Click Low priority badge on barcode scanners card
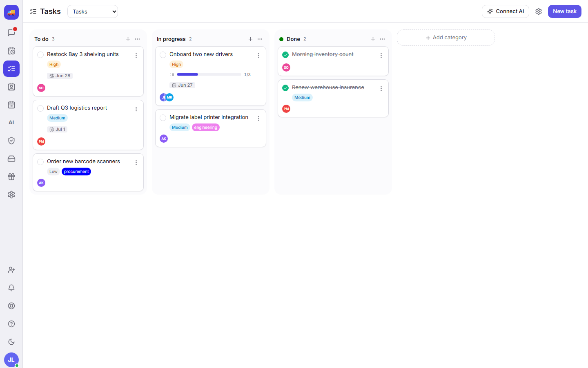588x368 pixels. tap(53, 172)
